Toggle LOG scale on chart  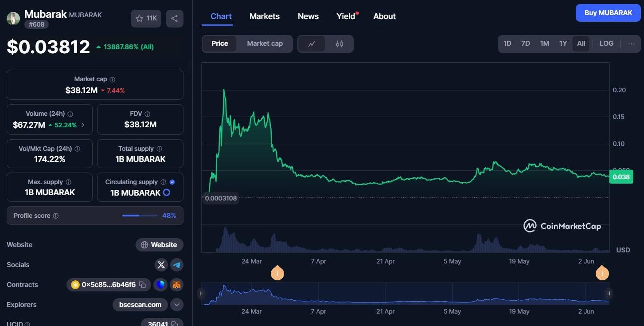pos(606,43)
